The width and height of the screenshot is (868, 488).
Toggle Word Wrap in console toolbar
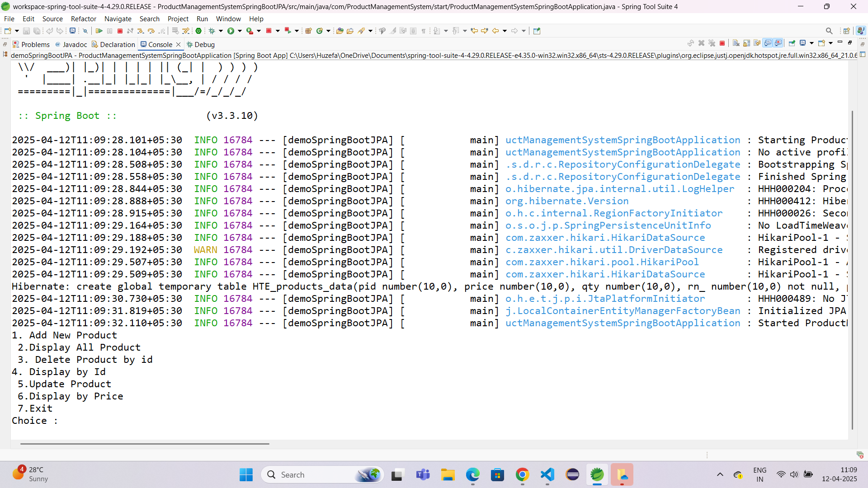pos(757,43)
